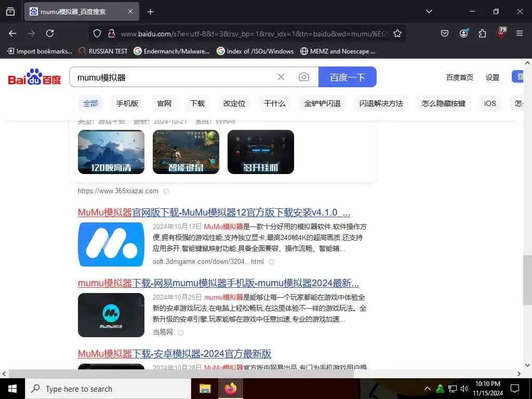Viewport: 532px width, 399px height.
Task: Reload the current Baidu page
Action: click(50, 33)
